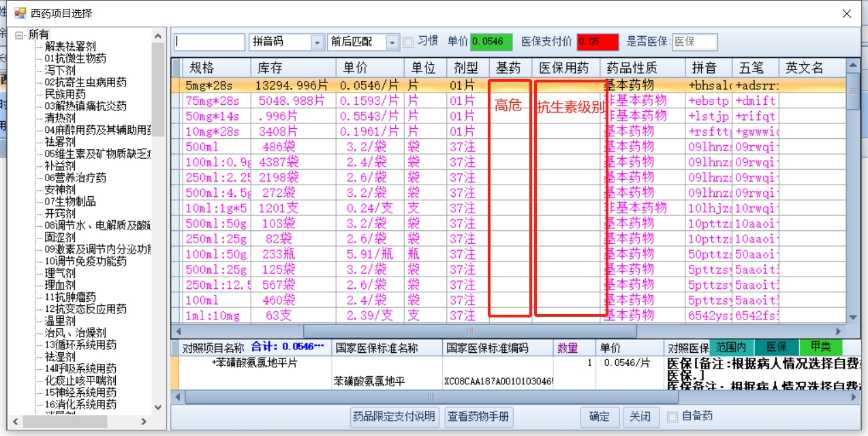Screen dimensions: 868x436
Task: Choose 16消化系统用药 tree node
Action: pyautogui.click(x=80, y=404)
